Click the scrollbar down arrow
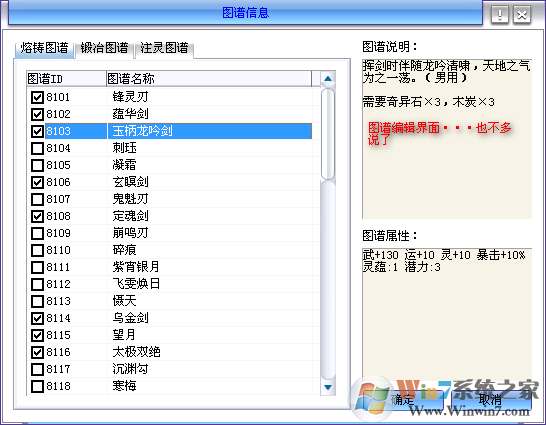 click(x=328, y=387)
